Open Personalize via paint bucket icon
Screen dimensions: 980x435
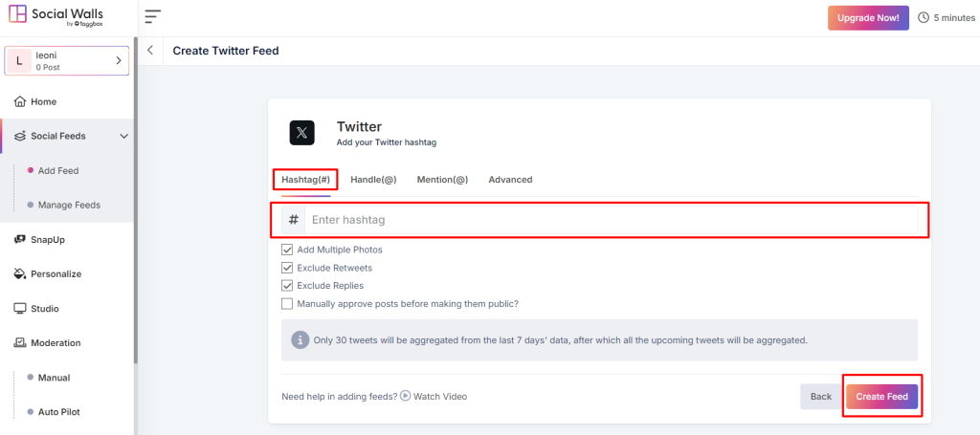(x=20, y=273)
